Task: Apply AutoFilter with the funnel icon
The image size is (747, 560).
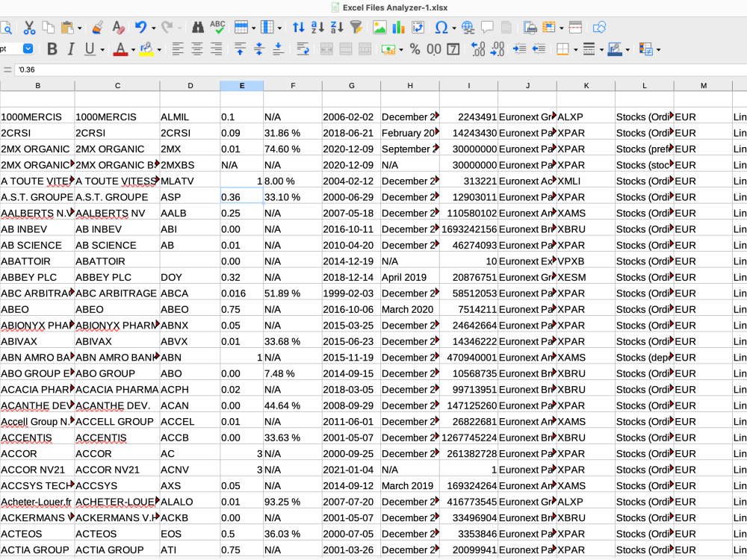Action: 356,28
